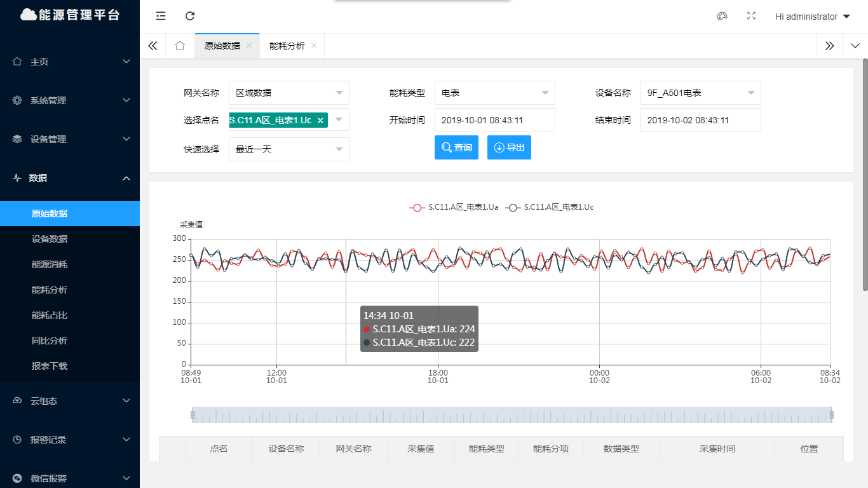
Task: Click the left handle of chart zoom slider
Action: (193, 416)
